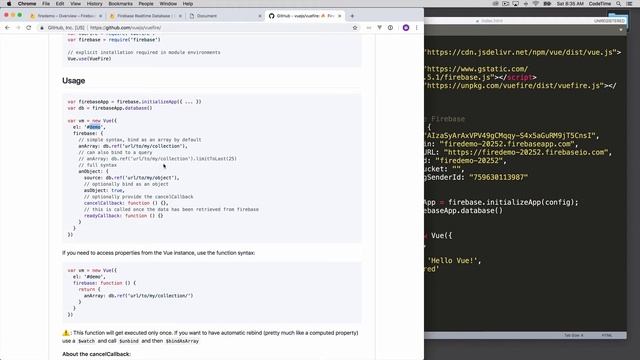Close the Firebase Realtime Database tab
The width and height of the screenshot is (640, 360).
(x=180, y=16)
